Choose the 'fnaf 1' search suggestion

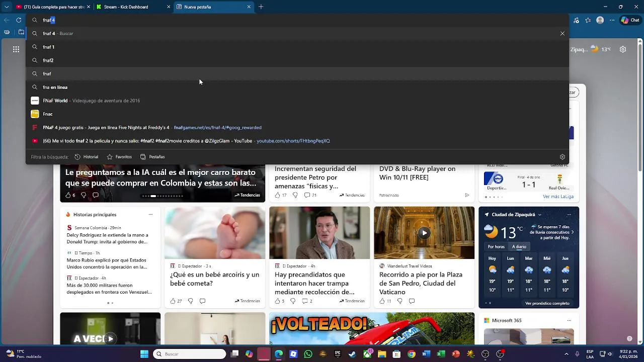click(x=297, y=47)
